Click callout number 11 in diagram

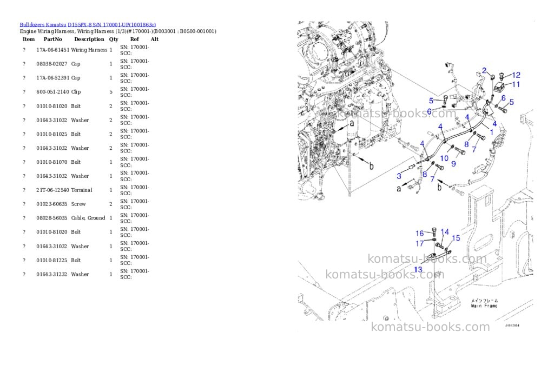pos(516,84)
